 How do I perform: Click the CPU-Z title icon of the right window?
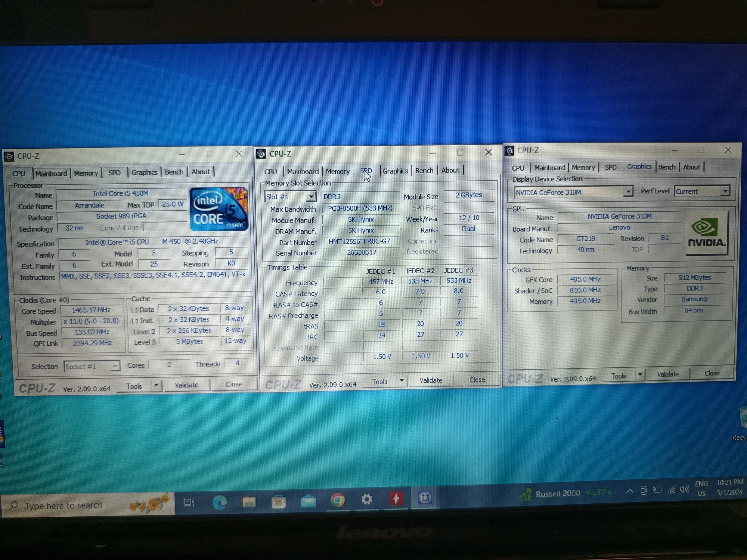click(x=509, y=150)
